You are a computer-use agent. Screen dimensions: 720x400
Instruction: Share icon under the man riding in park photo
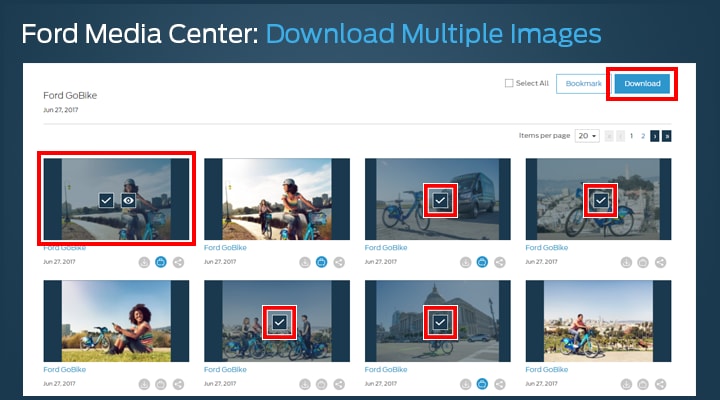660,384
